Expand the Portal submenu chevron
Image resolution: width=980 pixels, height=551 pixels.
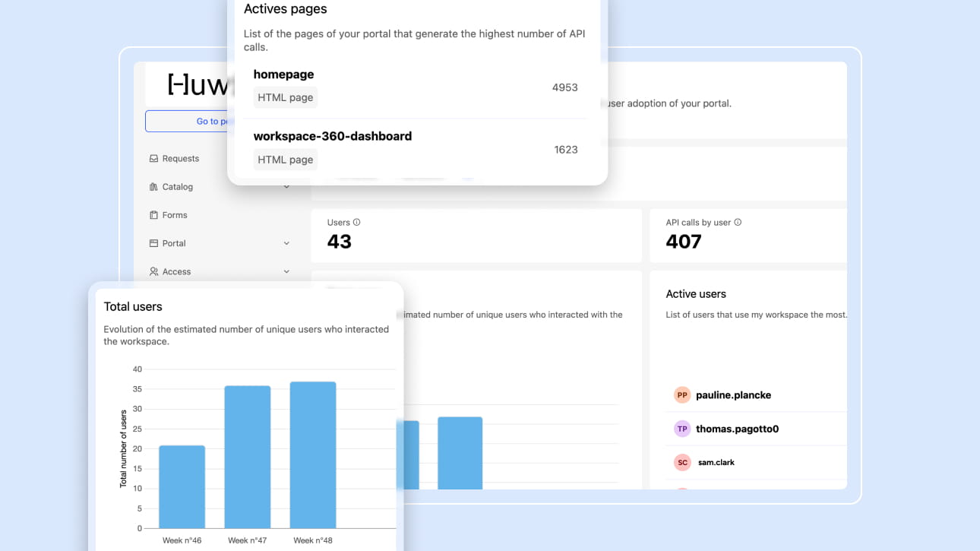[x=286, y=243]
